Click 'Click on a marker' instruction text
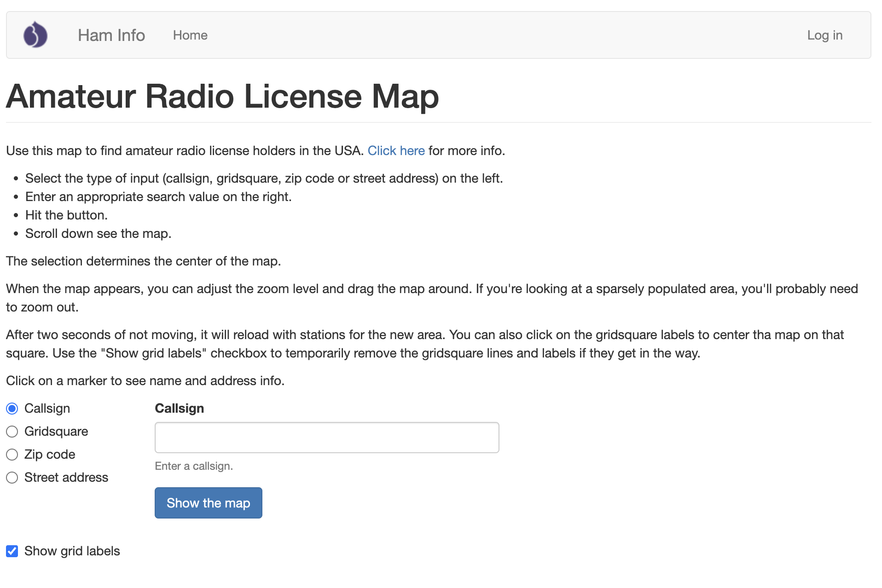 tap(145, 380)
